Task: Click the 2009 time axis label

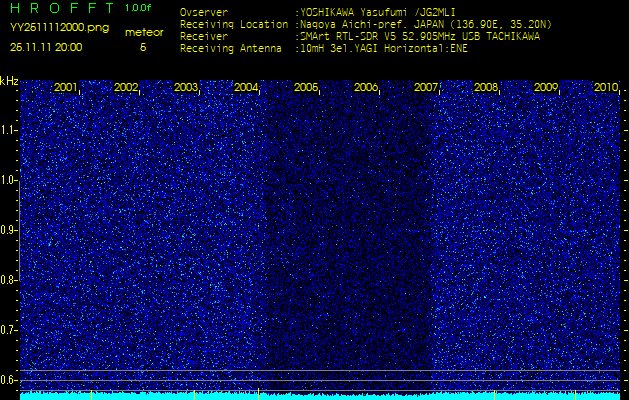Action: click(x=546, y=87)
